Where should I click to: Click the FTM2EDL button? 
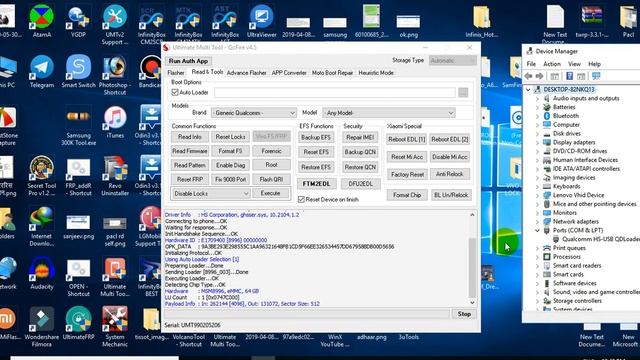(x=316, y=184)
